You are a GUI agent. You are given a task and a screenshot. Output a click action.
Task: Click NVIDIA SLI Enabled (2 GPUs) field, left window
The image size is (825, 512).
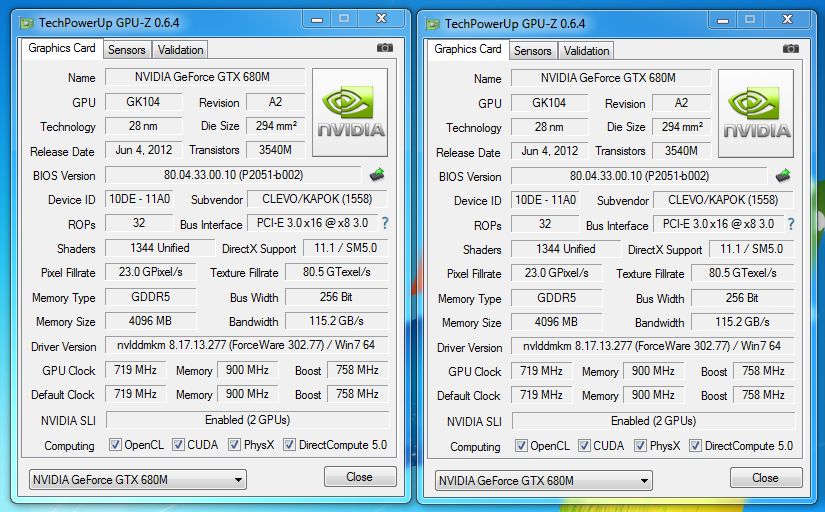pos(247,420)
